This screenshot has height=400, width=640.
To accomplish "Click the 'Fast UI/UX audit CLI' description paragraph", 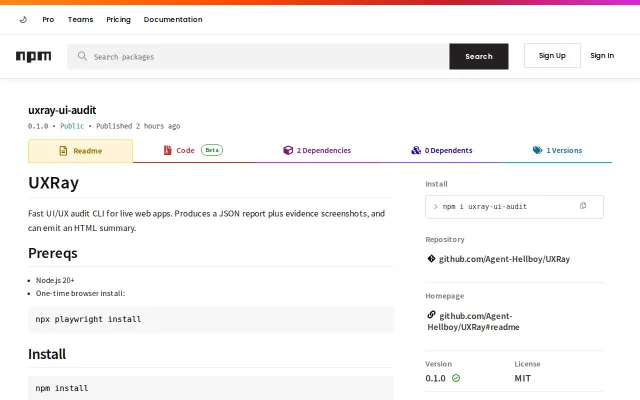I will 207,220.
